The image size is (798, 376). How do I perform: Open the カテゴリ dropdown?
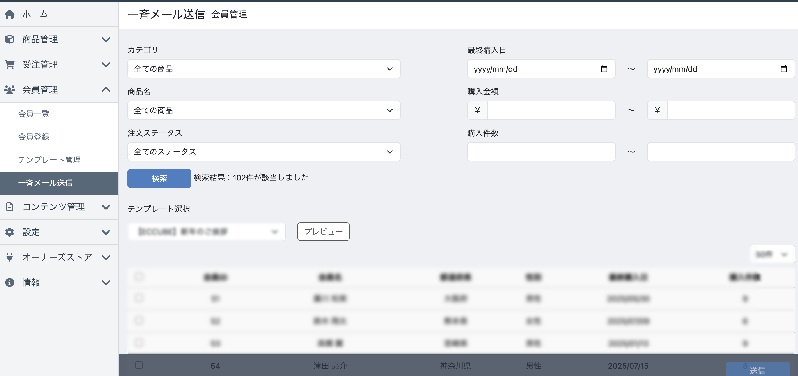click(x=264, y=69)
